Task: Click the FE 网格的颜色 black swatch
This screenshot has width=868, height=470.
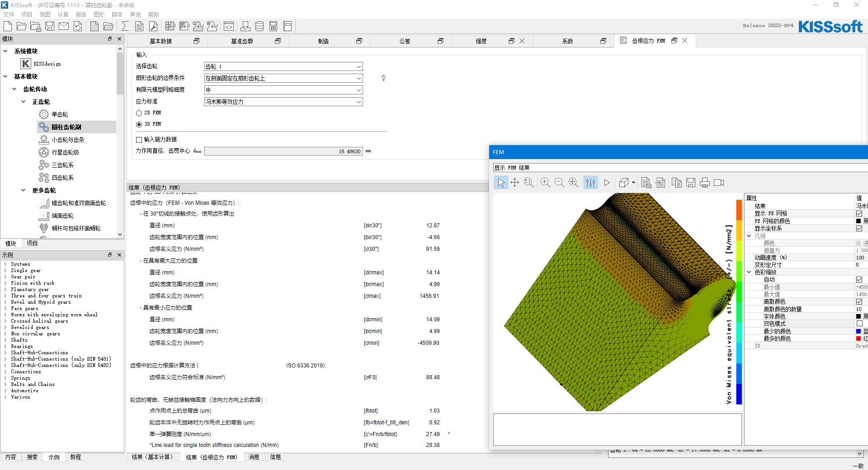Action: pos(859,221)
